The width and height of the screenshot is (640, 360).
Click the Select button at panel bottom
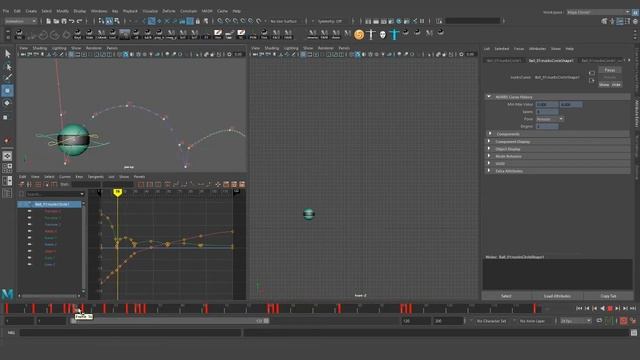(x=506, y=296)
